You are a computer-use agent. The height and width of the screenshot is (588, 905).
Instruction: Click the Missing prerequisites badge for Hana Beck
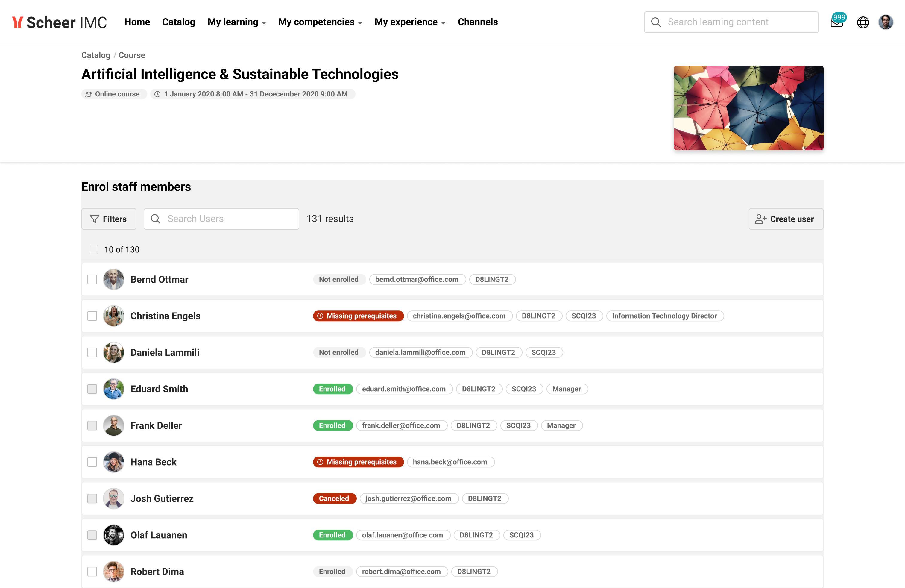358,462
